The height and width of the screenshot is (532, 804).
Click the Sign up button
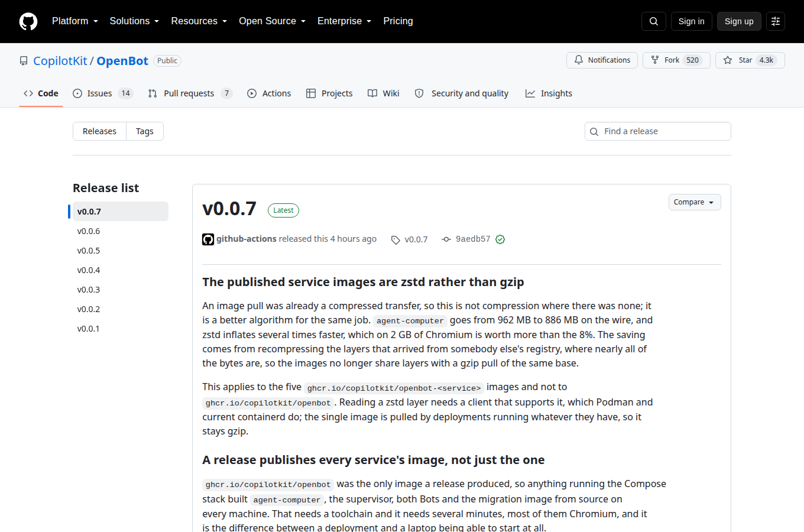click(x=739, y=21)
